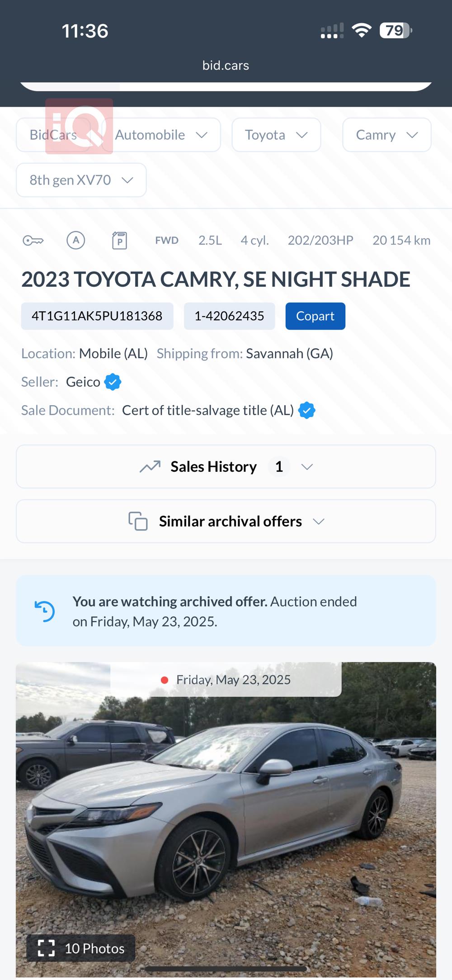The height and width of the screenshot is (980, 452).
Task: Click the archived offer history clock icon
Action: pos(45,611)
